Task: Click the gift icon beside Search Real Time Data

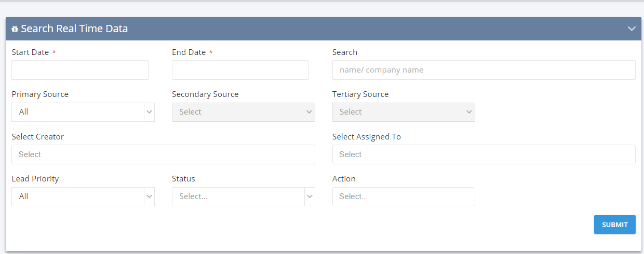Action: (15, 29)
